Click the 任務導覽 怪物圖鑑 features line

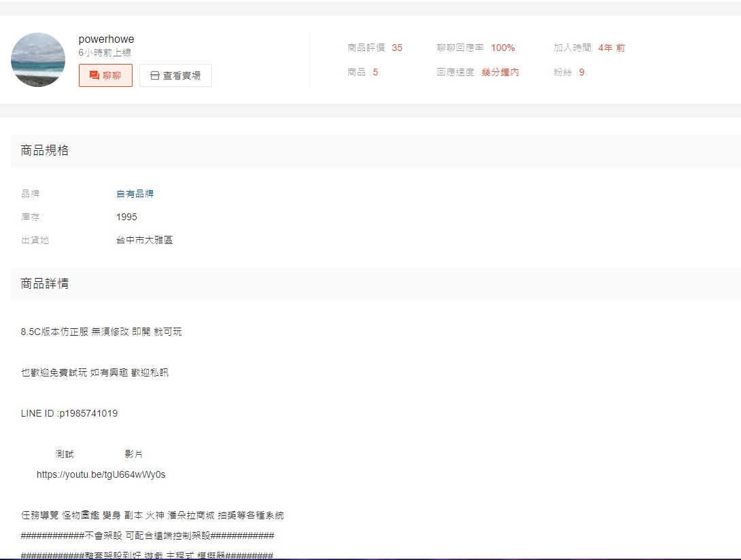152,515
